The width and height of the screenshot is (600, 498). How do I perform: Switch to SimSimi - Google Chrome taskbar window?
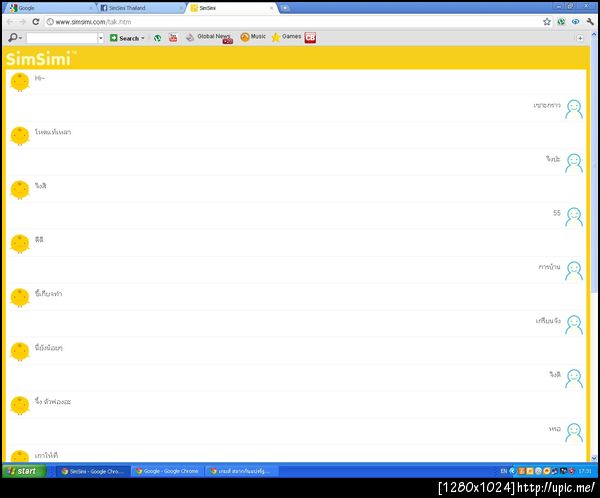93,471
